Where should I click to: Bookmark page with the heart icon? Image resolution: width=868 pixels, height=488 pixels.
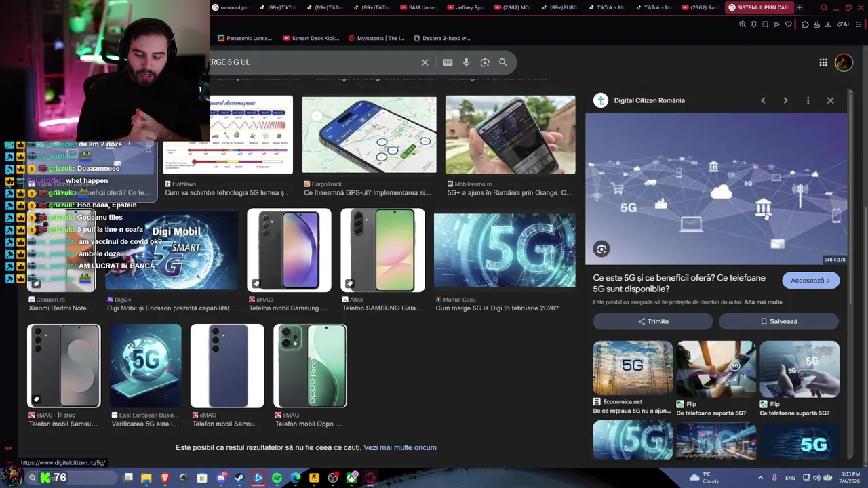click(x=789, y=24)
